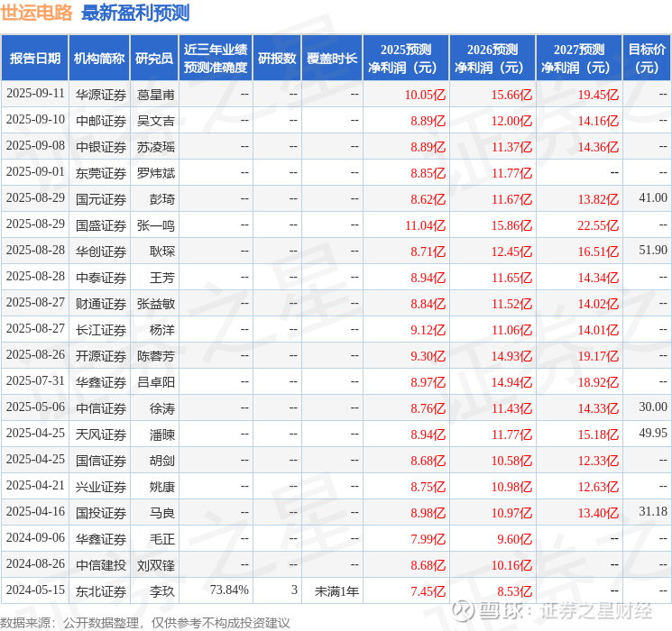Select the 目标价 column header

(x=647, y=59)
